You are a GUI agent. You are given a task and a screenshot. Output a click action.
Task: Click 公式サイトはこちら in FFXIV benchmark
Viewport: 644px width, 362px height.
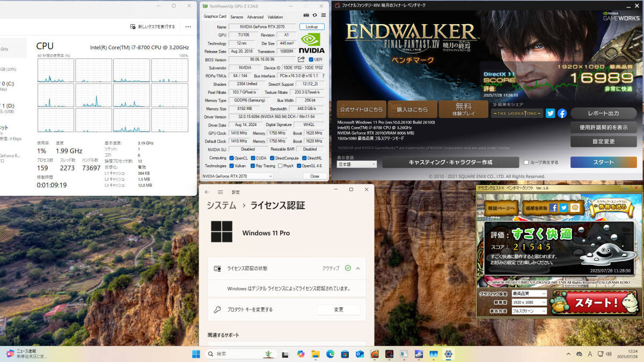click(361, 109)
